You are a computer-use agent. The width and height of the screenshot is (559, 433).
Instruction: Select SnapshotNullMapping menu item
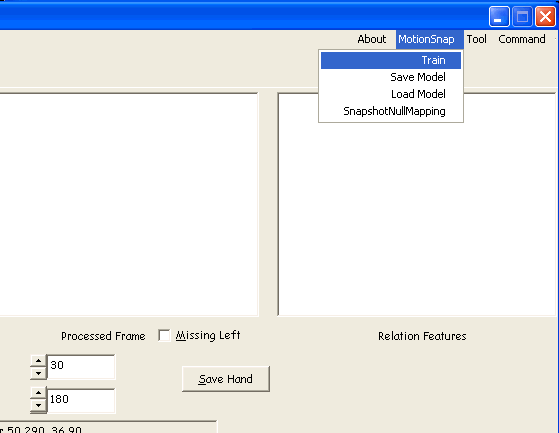pyautogui.click(x=391, y=111)
